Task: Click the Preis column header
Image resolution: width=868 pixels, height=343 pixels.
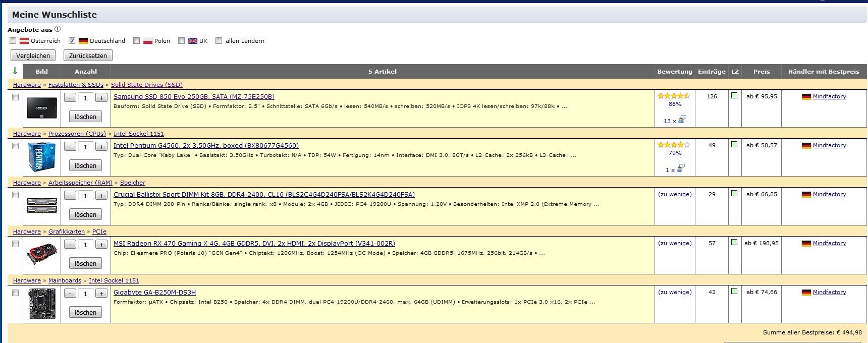Action: click(x=762, y=72)
